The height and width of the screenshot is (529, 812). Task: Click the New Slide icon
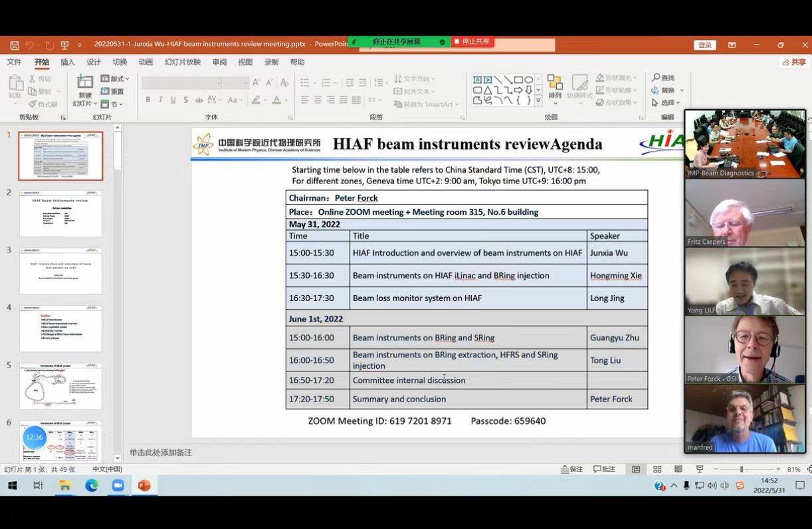[85, 82]
